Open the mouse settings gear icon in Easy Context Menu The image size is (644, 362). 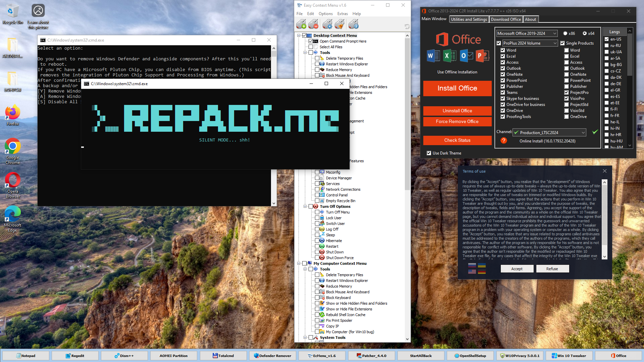click(327, 24)
